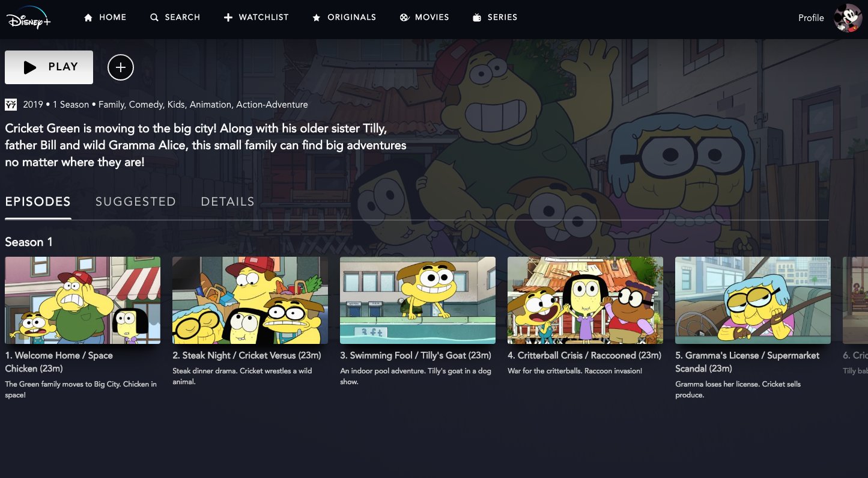Add show to watchlist with circled plus
Screen dimensions: 868x478
[121, 67]
